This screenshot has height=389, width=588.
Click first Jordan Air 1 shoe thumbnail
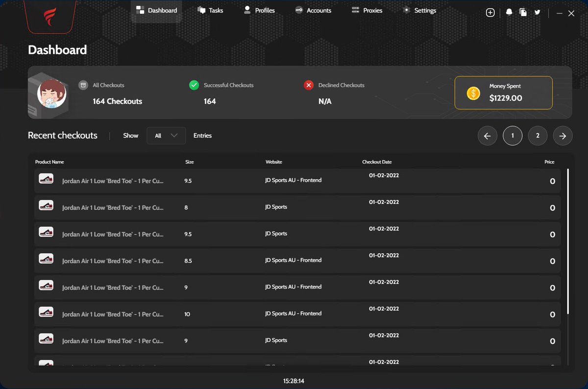(46, 179)
